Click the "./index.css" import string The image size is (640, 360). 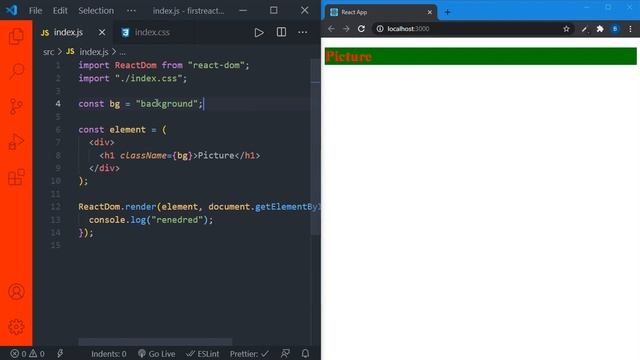[148, 78]
